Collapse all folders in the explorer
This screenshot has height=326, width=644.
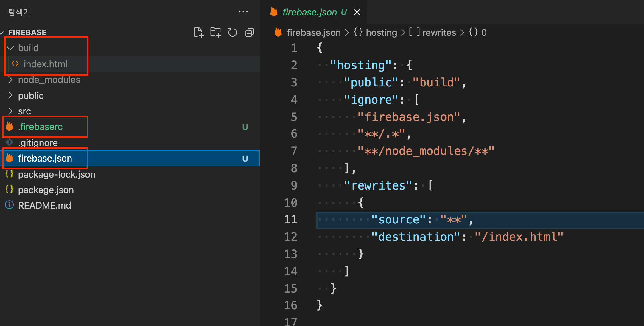[249, 33]
